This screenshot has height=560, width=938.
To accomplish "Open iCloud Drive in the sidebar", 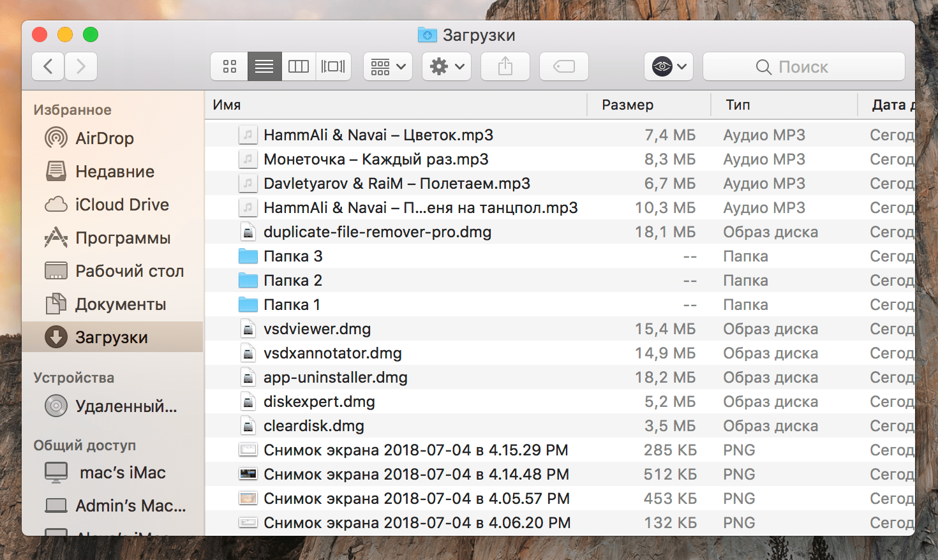I will point(112,204).
